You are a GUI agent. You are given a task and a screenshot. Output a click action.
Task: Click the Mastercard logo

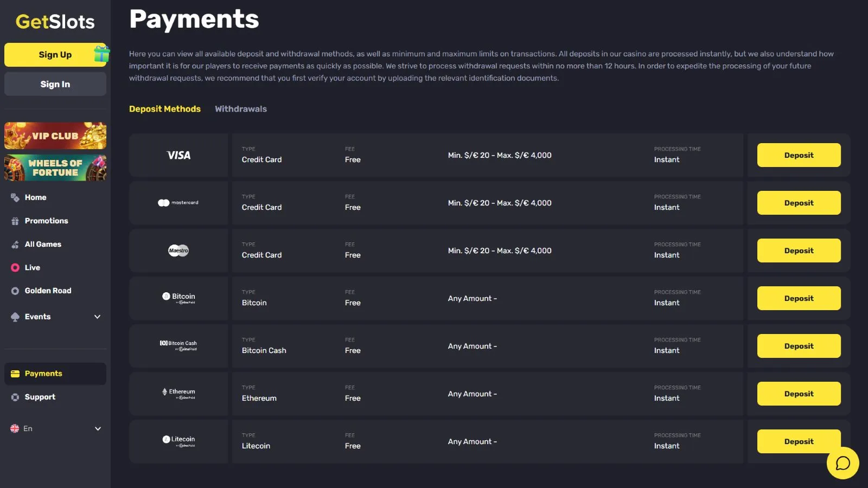click(x=178, y=203)
